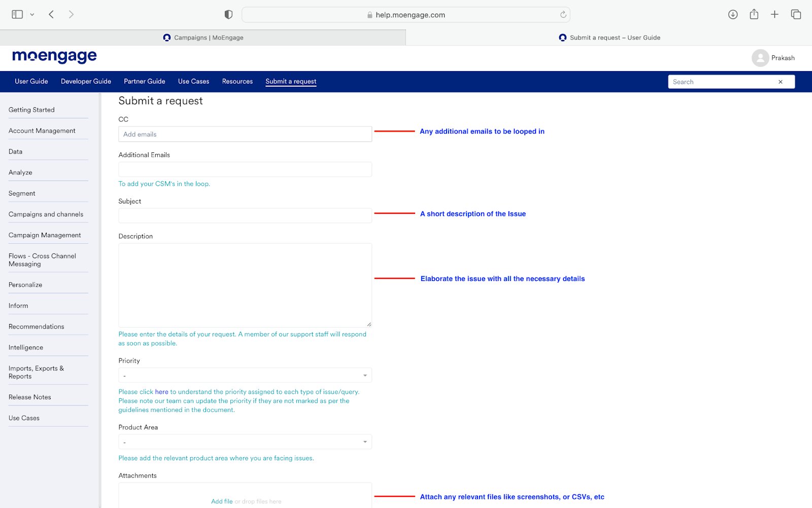Open the Intelligence sidebar section

(26, 347)
